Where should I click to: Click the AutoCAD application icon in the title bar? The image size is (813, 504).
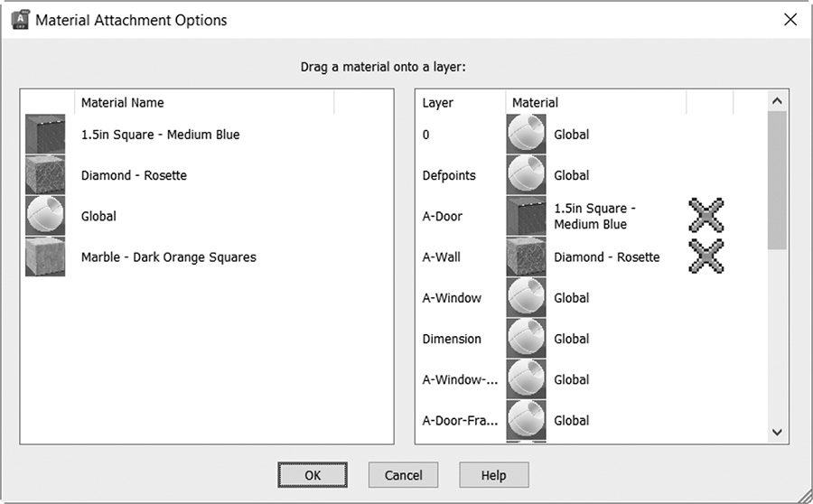click(x=20, y=20)
